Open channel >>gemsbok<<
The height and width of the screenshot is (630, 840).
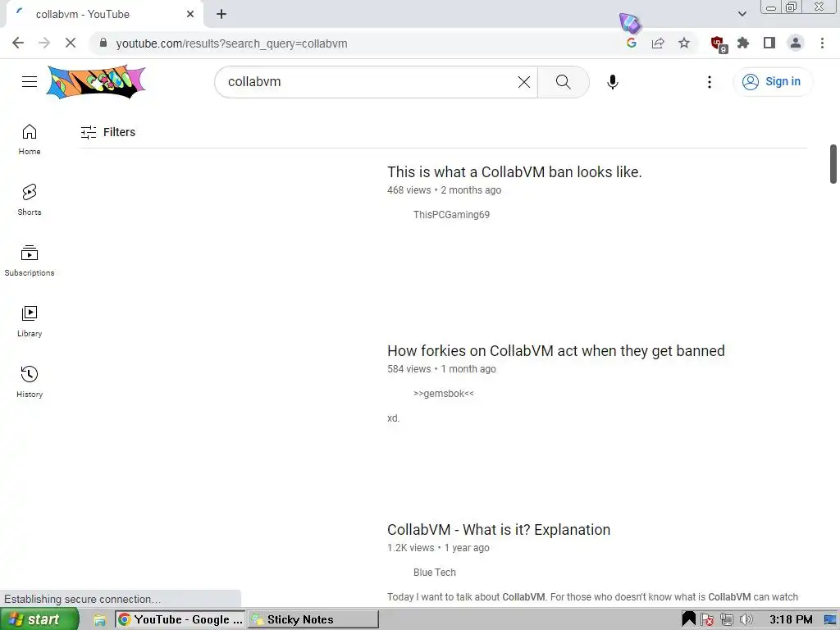(x=444, y=394)
